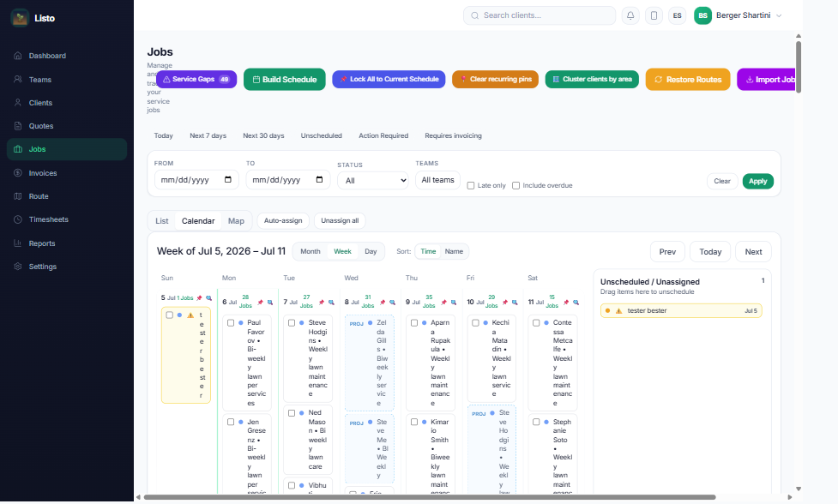Jump to Today in the calendar
838x504 pixels.
tap(710, 251)
